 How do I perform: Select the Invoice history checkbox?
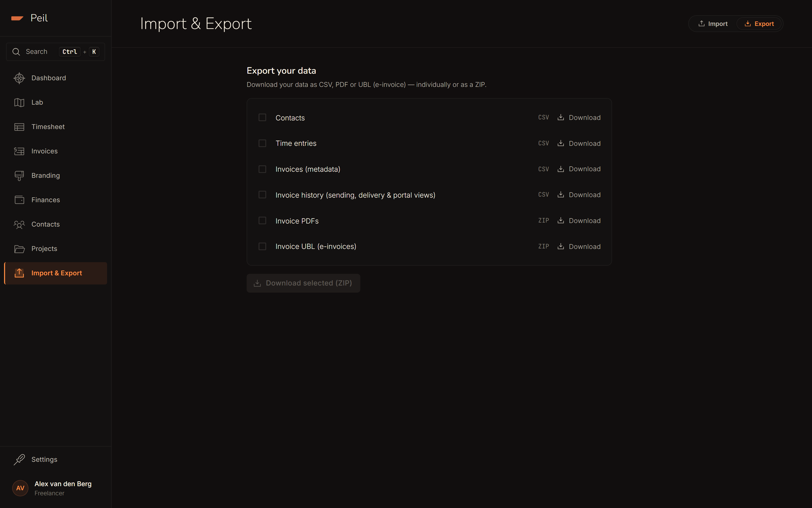point(262,195)
